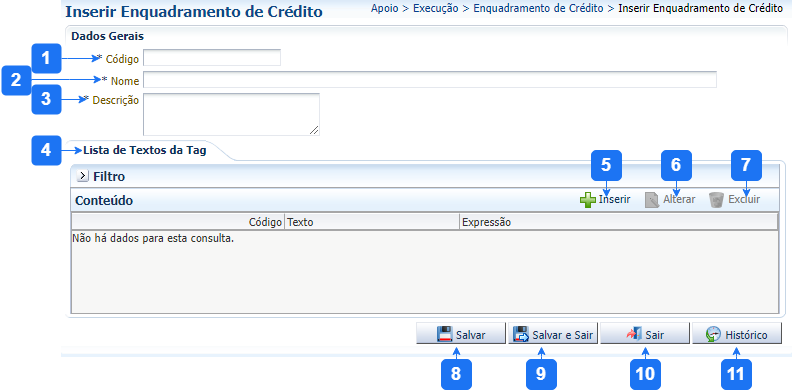Expand the Filtro section arrow
Viewport: 793px width, 390px height.
(82, 177)
